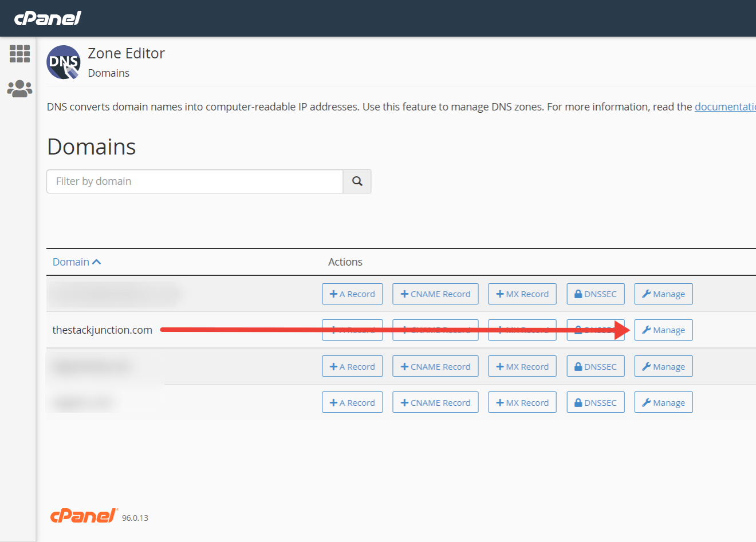This screenshot has height=542, width=756.
Task: Add a CNAME Record on the first row
Action: point(435,294)
